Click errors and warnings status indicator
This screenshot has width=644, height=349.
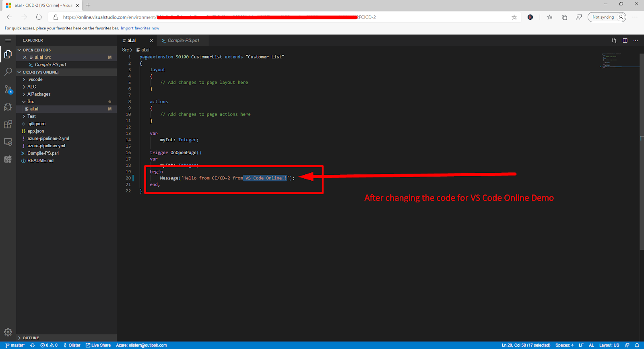point(49,345)
